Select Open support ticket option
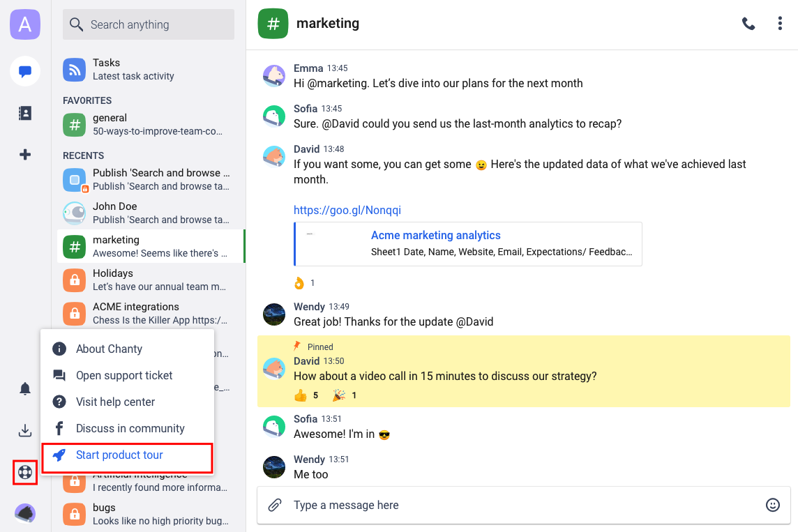Viewport: 798px width, 532px height. (124, 375)
